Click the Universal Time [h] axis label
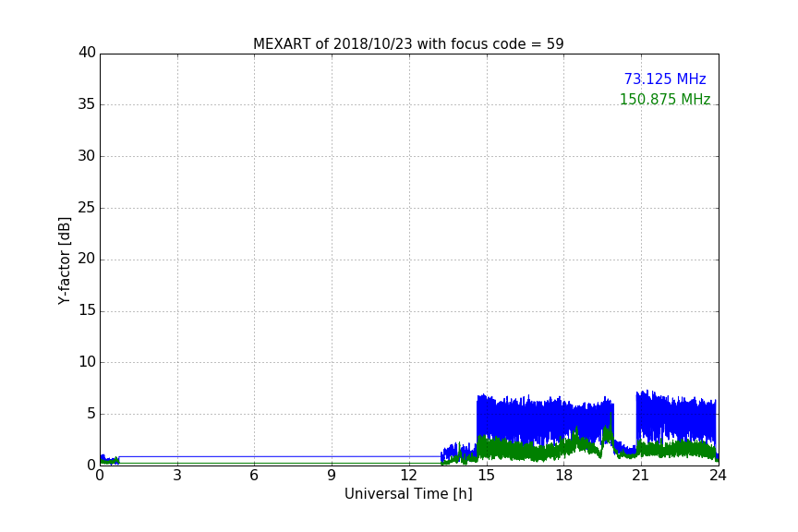The image size is (798, 532). (408, 494)
